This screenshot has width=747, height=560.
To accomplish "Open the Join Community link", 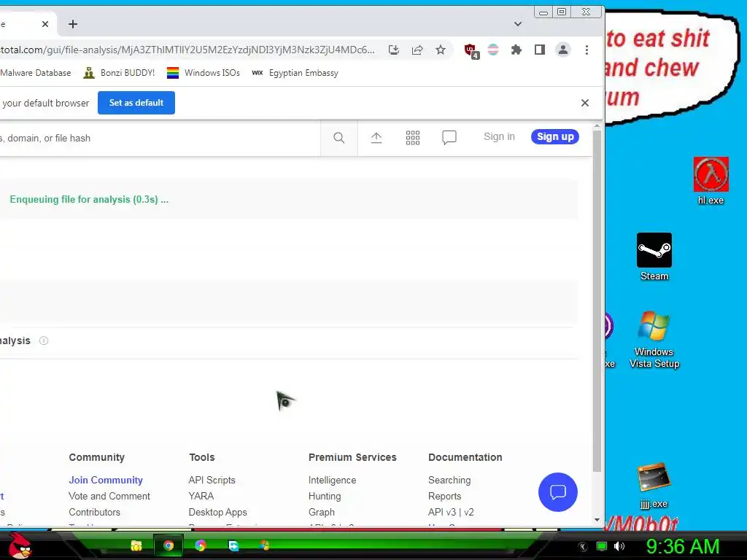I will [x=106, y=480].
